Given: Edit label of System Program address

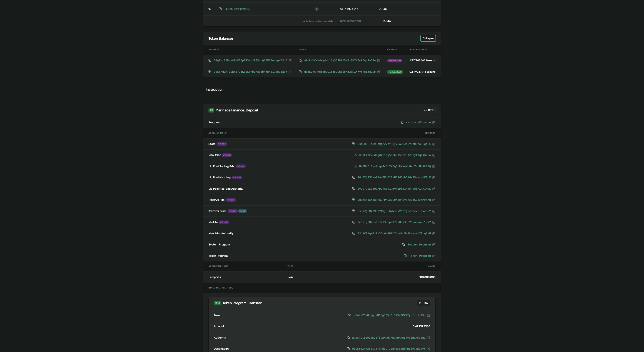Looking at the screenshot, I should (434, 245).
